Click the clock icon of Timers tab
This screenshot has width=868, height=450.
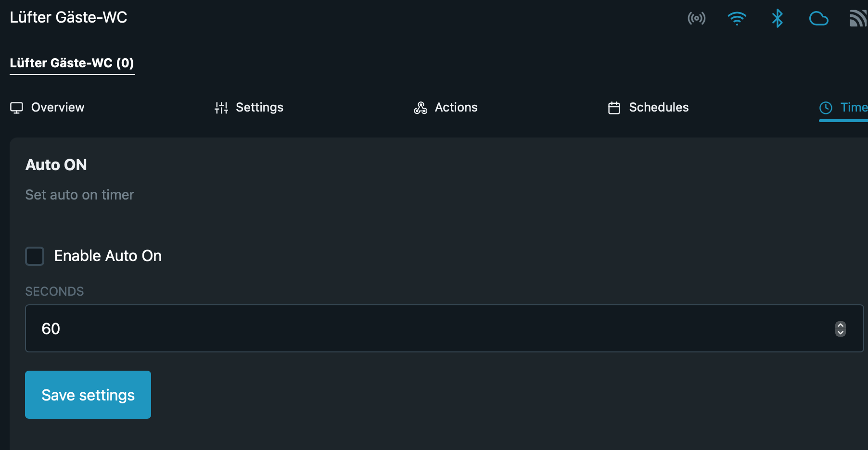pyautogui.click(x=826, y=108)
